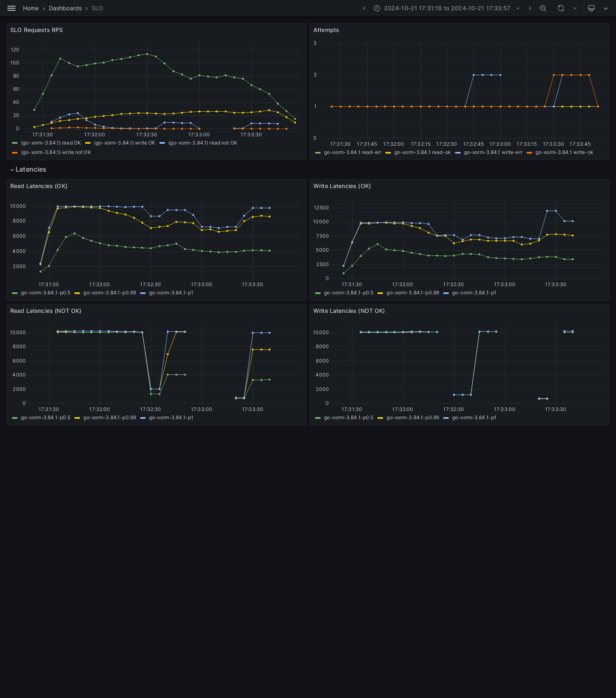This screenshot has height=698, width=616.
Task: Toggle write-err series in Attempts legend
Action: click(x=493, y=152)
